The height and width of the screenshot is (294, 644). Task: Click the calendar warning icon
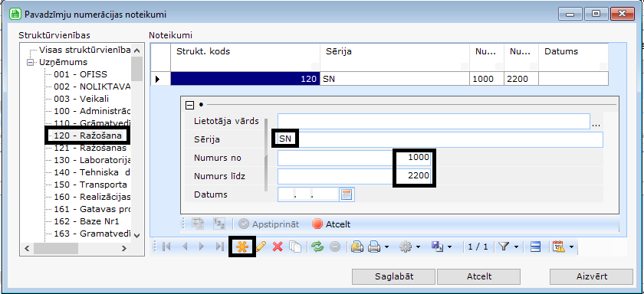pyautogui.click(x=559, y=247)
